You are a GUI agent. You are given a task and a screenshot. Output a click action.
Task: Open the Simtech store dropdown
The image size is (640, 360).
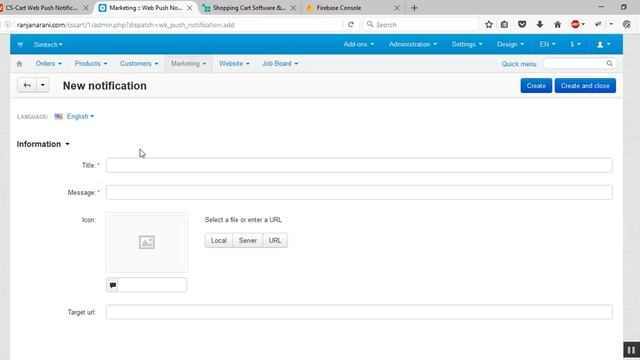click(x=48, y=44)
